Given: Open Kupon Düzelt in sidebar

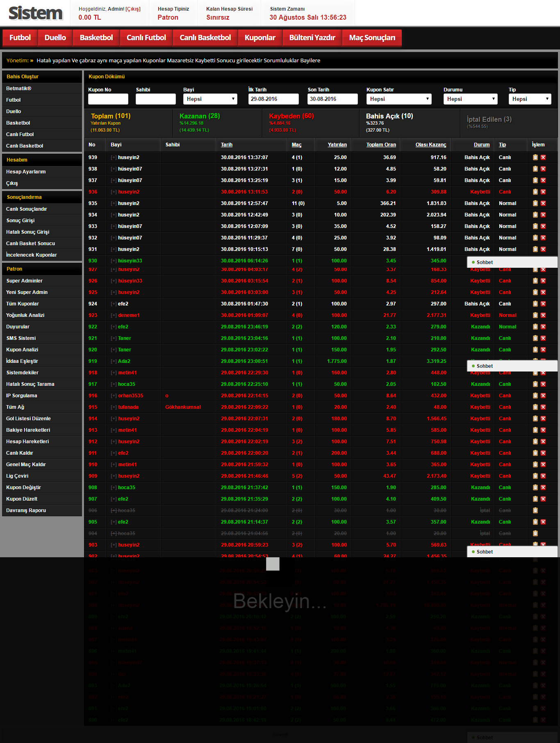Looking at the screenshot, I should 42,499.
